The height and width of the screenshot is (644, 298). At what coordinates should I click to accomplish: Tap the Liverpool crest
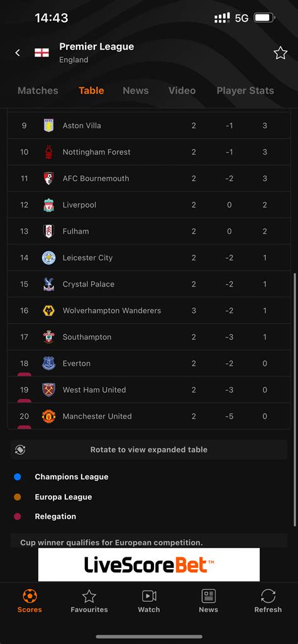tap(49, 205)
